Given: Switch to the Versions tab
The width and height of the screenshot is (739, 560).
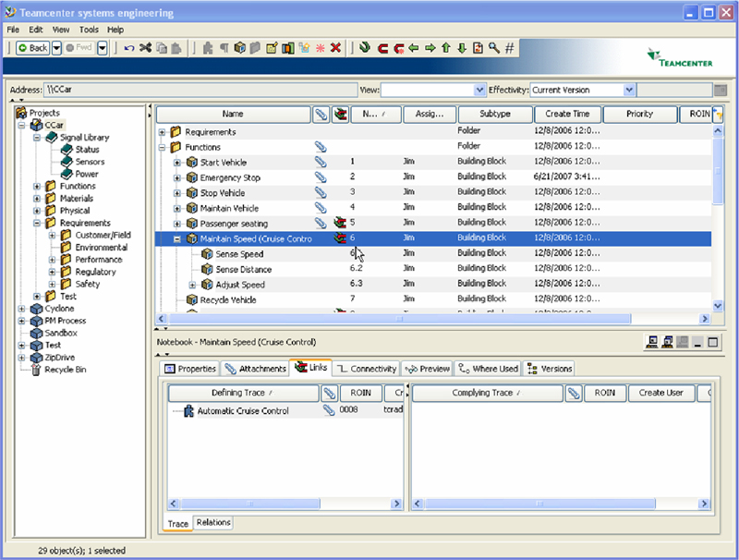Looking at the screenshot, I should pyautogui.click(x=550, y=369).
